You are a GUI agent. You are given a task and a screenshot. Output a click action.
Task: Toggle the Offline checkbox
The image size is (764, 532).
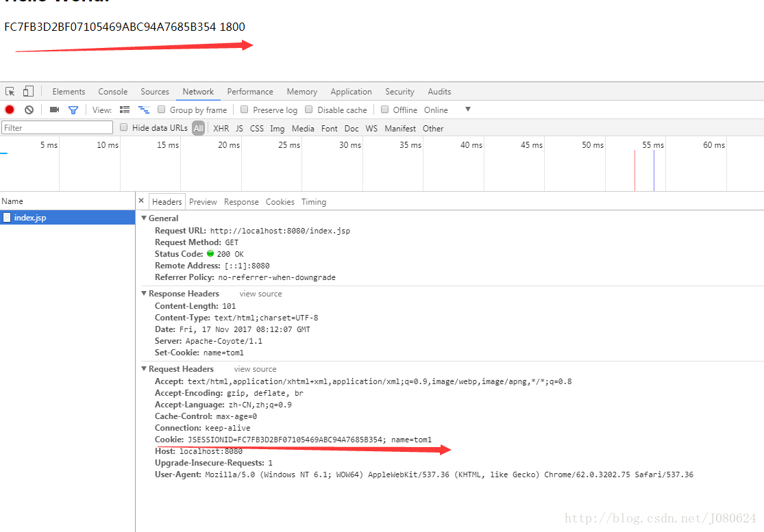click(x=385, y=110)
